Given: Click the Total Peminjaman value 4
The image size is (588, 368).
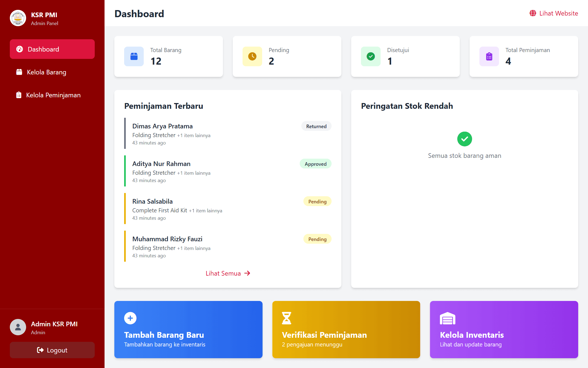Looking at the screenshot, I should [508, 61].
